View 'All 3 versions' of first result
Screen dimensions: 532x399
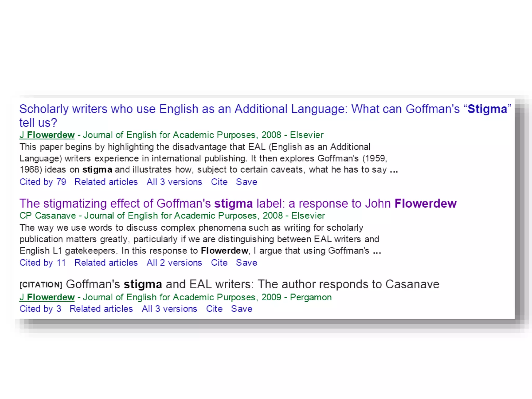click(x=174, y=182)
